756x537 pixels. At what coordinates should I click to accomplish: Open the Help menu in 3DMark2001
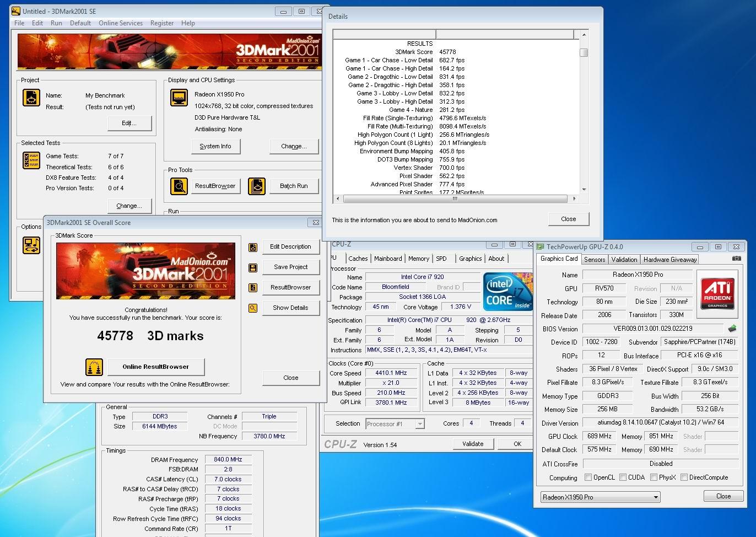tap(188, 23)
